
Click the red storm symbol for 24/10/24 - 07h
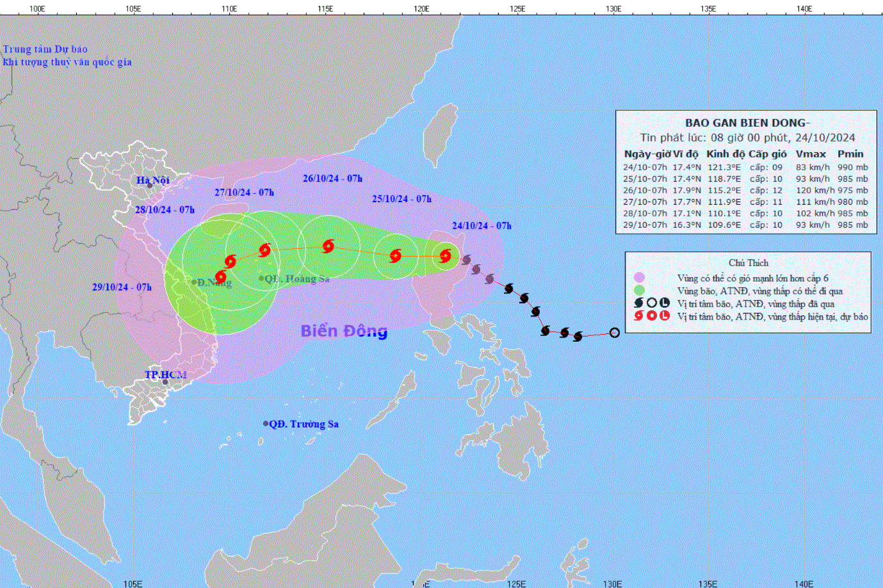coord(445,257)
